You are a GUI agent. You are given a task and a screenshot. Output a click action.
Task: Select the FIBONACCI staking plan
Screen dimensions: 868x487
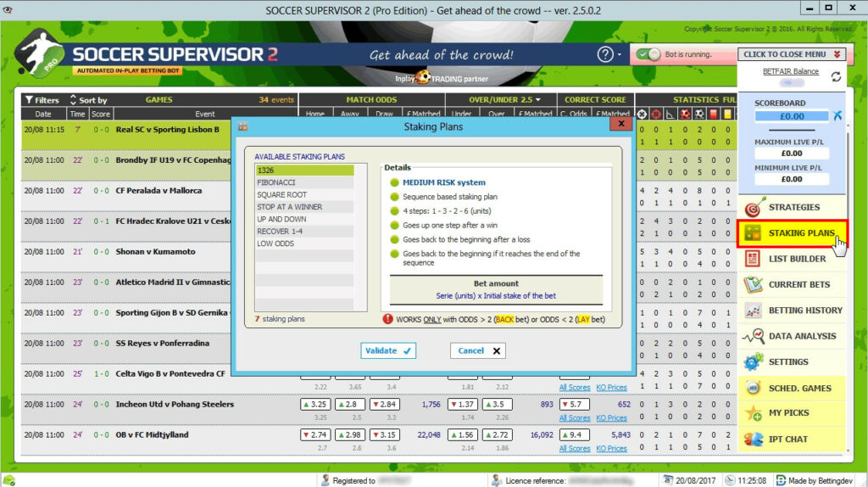(x=304, y=182)
